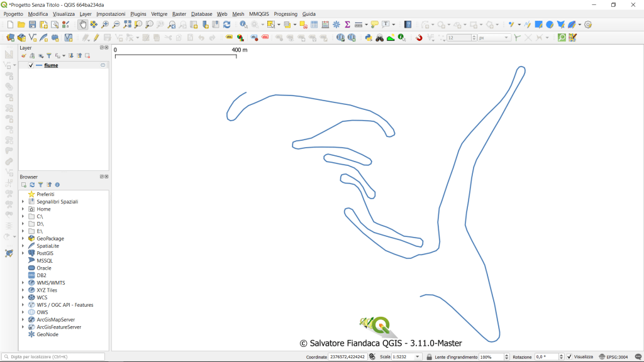Viewport: 644px width, 362px height.
Task: Click the Refresh map icon
Action: point(226,25)
